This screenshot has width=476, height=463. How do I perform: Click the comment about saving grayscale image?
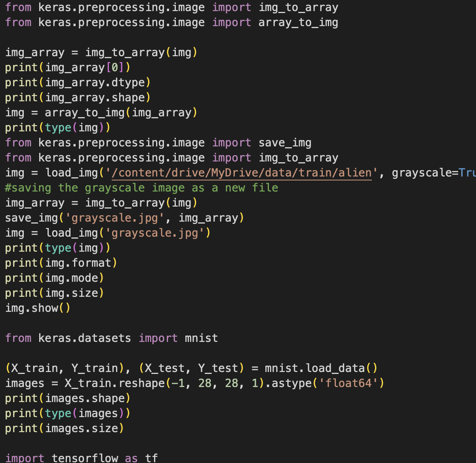(141, 188)
